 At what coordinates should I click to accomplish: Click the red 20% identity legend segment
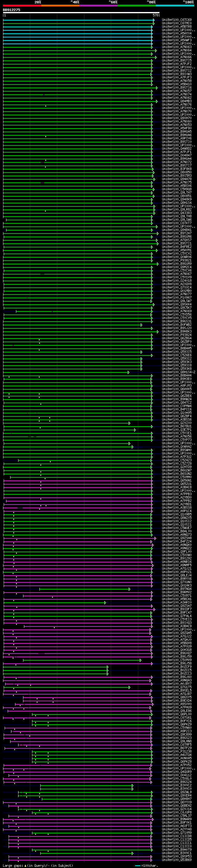(x=22, y=6)
